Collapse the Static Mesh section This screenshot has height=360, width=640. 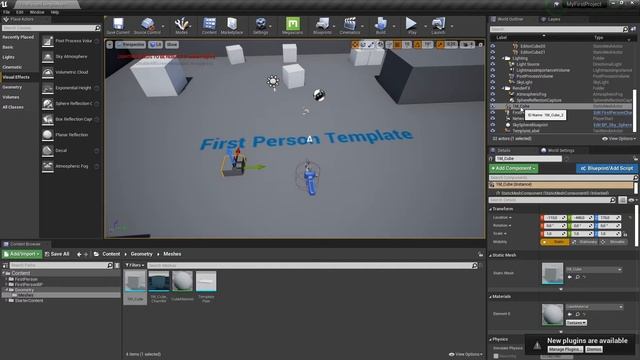[491, 255]
